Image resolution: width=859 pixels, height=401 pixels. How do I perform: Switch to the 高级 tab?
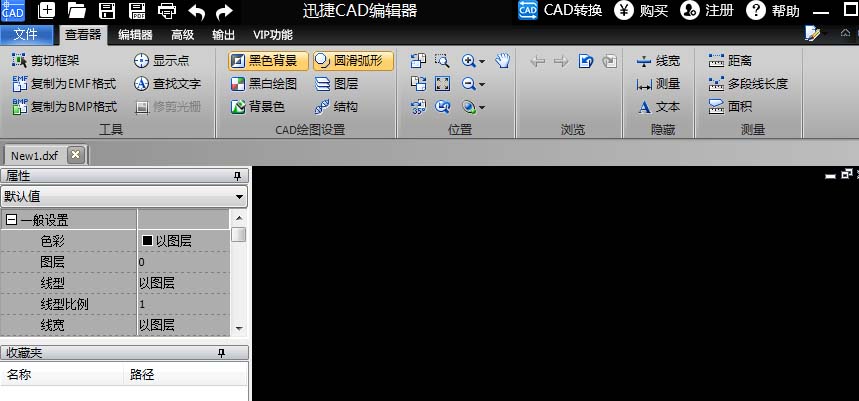[182, 35]
